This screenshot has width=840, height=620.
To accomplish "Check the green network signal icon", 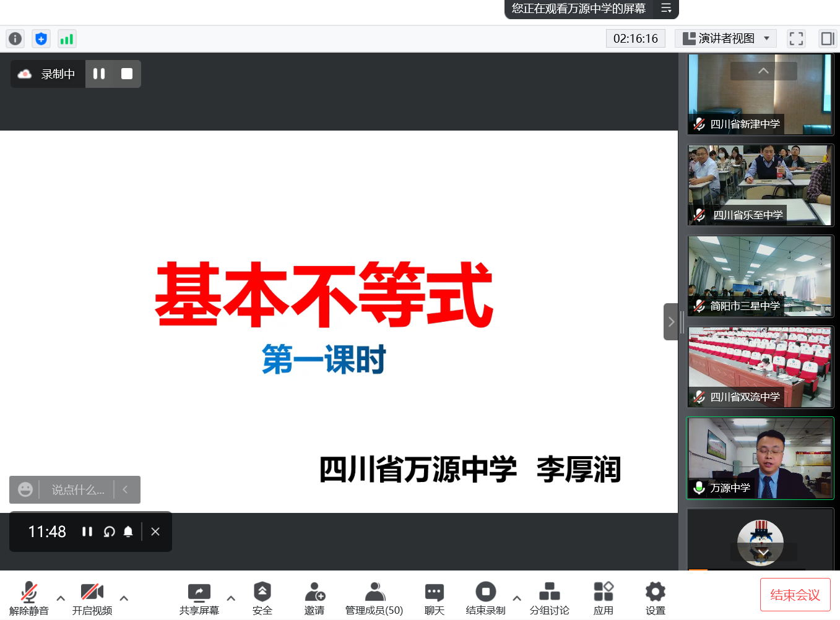I will click(x=66, y=39).
